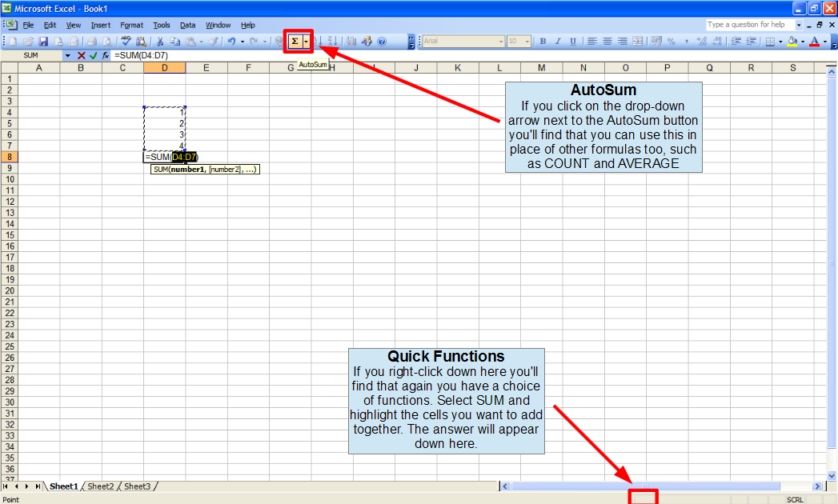Click the Name Box showing SUM
The height and width of the screenshot is (504, 838).
tap(33, 55)
